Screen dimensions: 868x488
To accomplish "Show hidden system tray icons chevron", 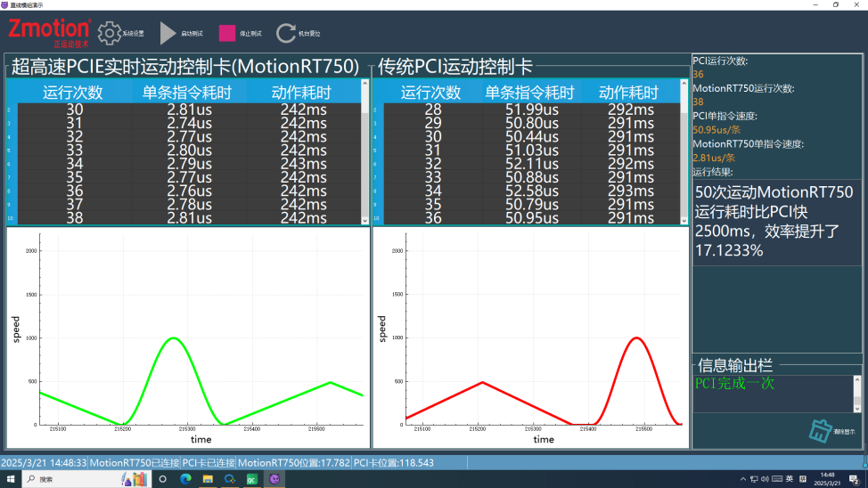I will click(x=743, y=479).
